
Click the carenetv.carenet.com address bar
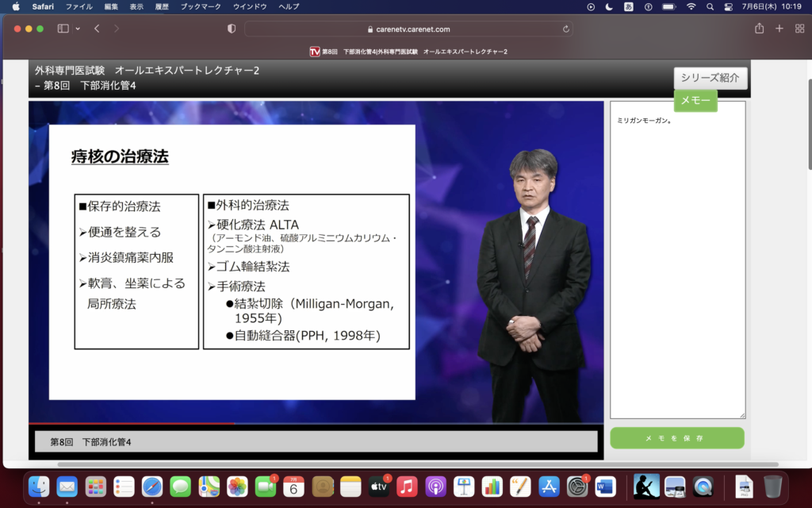pos(408,29)
